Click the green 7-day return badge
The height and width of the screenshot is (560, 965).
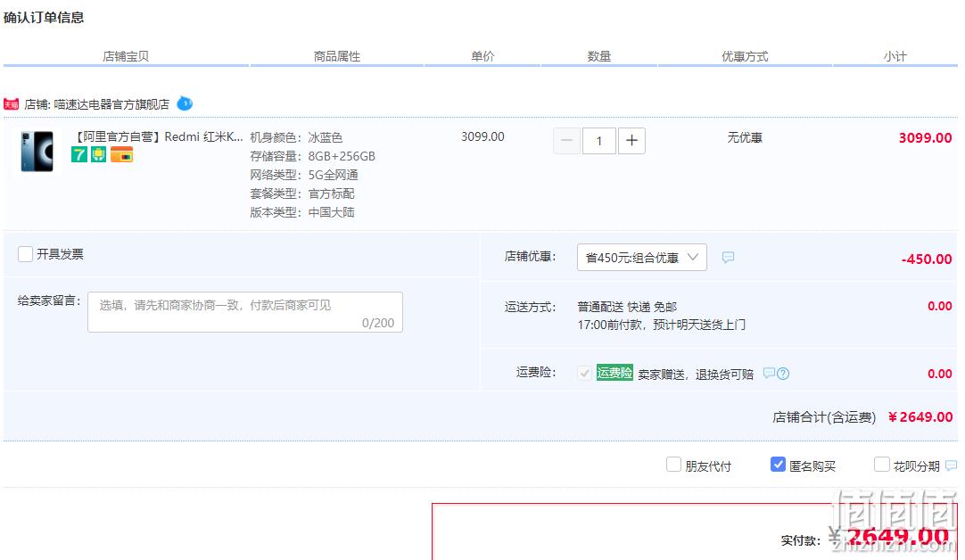coord(79,154)
